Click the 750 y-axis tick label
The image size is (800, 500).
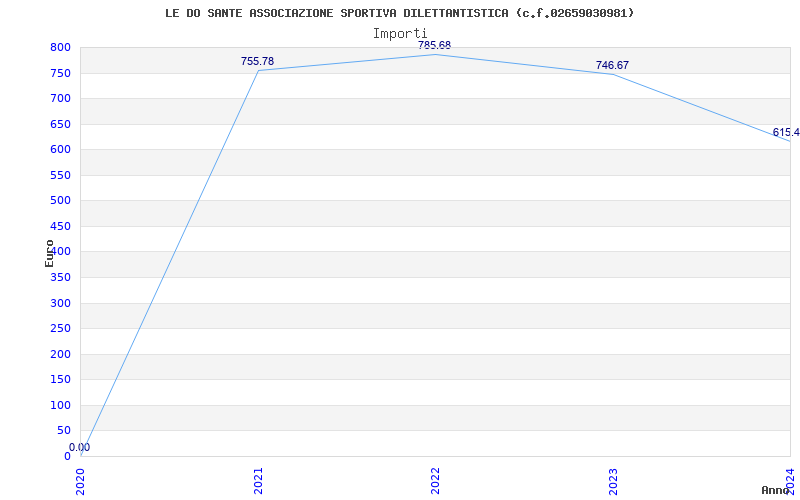pyautogui.click(x=60, y=73)
